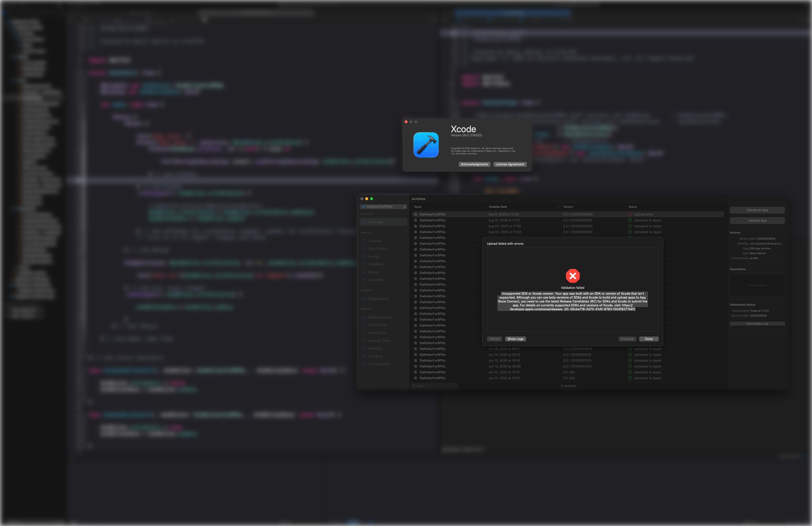The height and width of the screenshot is (526, 812).
Task: Click Done in the upload failed dialog
Action: click(x=648, y=339)
